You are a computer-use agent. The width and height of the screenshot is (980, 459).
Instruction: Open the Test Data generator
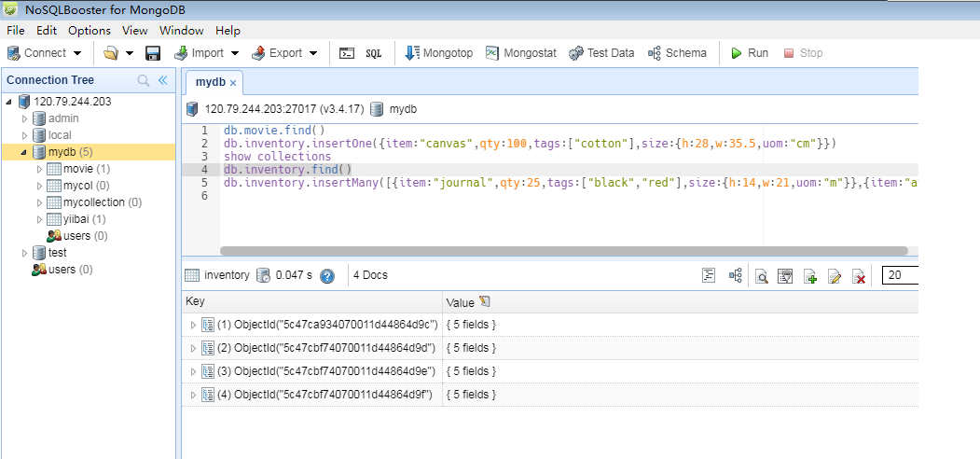click(601, 53)
